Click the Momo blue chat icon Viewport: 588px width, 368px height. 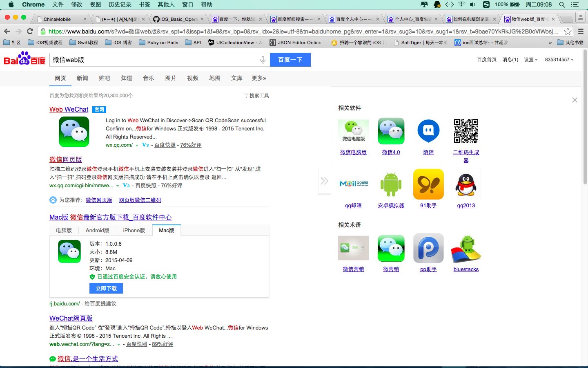pyautogui.click(x=428, y=131)
